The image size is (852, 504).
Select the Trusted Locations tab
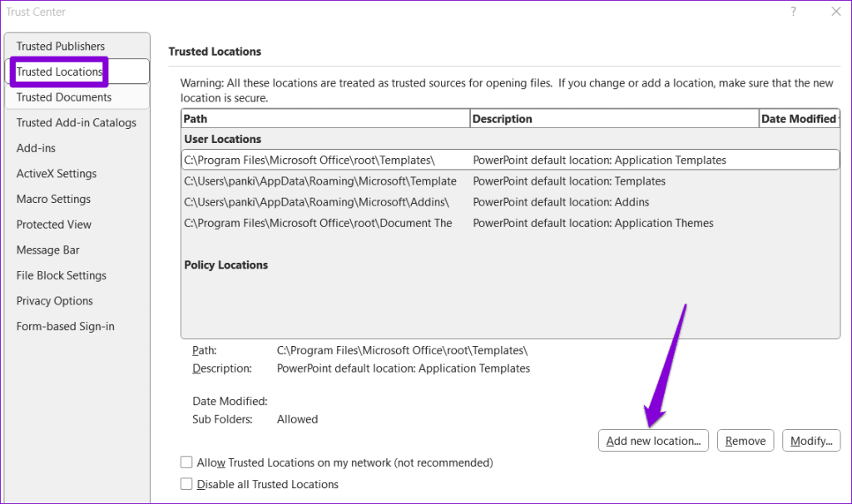[x=60, y=72]
